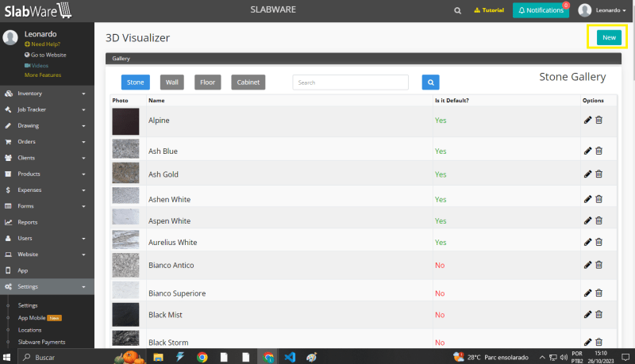Image resolution: width=635 pixels, height=364 pixels.
Task: Collapse the Settings sidebar menu
Action: coord(47,286)
